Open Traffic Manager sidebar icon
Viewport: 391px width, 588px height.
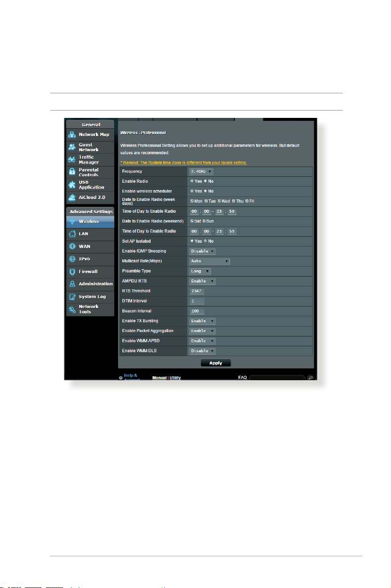coord(72,160)
